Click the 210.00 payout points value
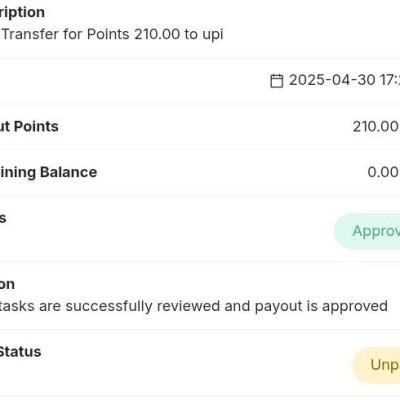The width and height of the screenshot is (400, 400). 376,127
